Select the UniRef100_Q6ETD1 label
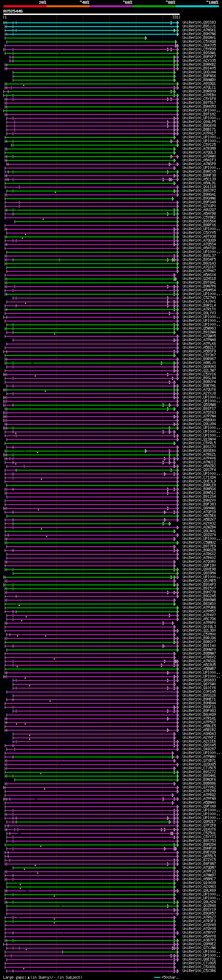Screen dimensions: 222x980 pyautogui.click(x=199, y=959)
